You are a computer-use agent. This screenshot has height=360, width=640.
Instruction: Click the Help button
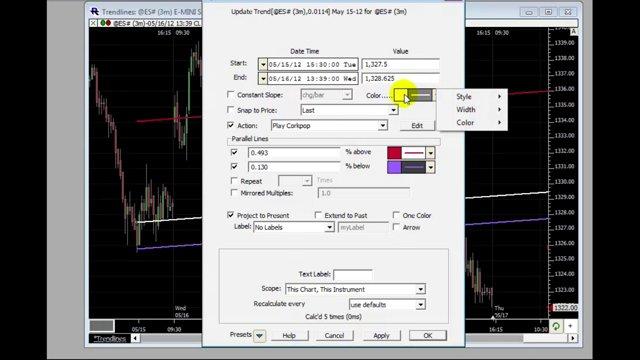289,336
